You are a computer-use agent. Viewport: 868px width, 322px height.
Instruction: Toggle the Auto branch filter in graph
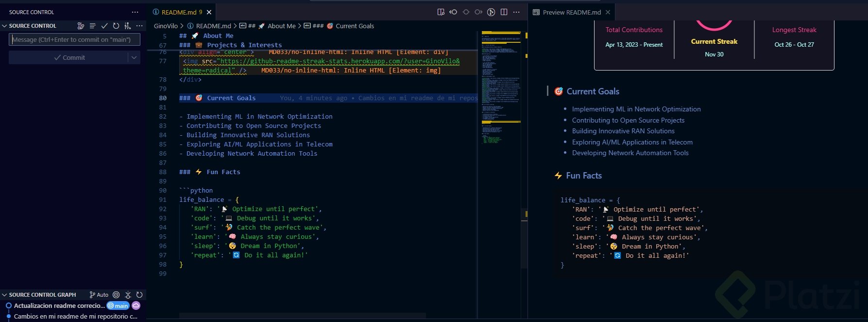[99, 295]
